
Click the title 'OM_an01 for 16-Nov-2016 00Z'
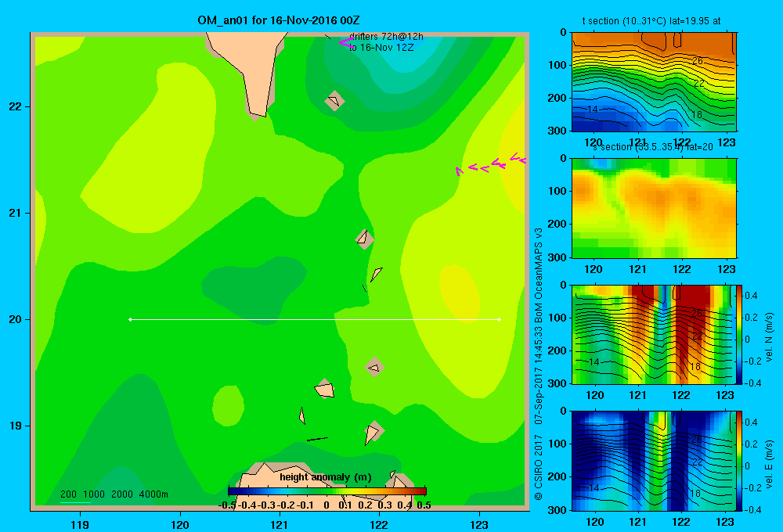pos(279,20)
